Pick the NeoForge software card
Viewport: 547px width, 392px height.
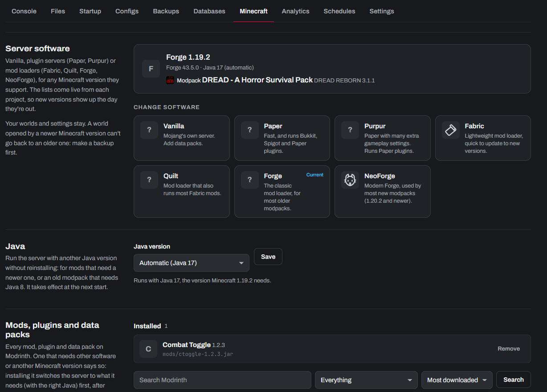pos(383,192)
